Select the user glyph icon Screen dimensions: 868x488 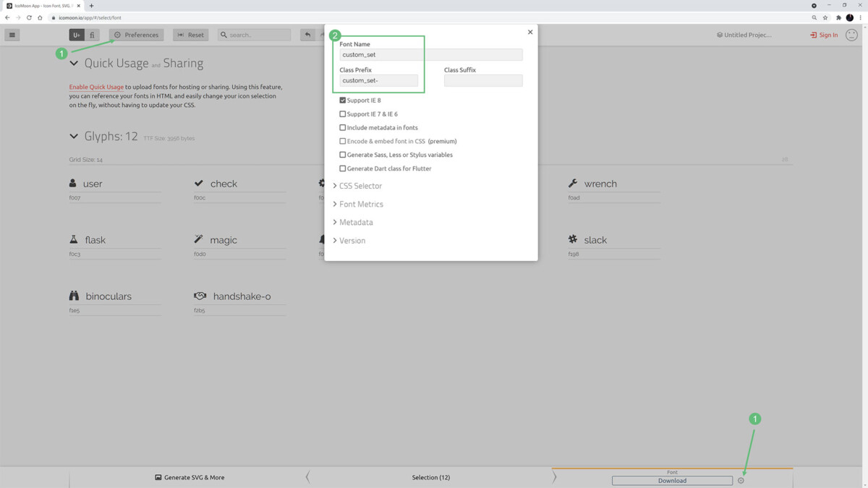point(73,183)
